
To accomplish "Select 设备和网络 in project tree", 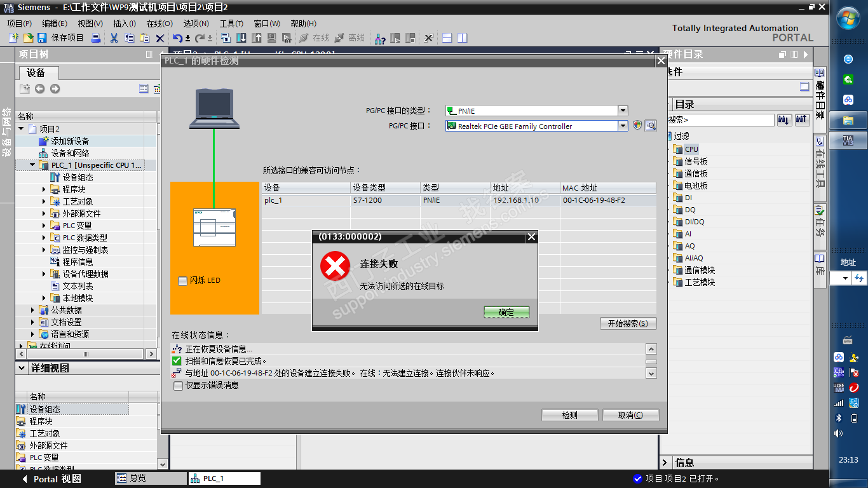I will [x=70, y=153].
